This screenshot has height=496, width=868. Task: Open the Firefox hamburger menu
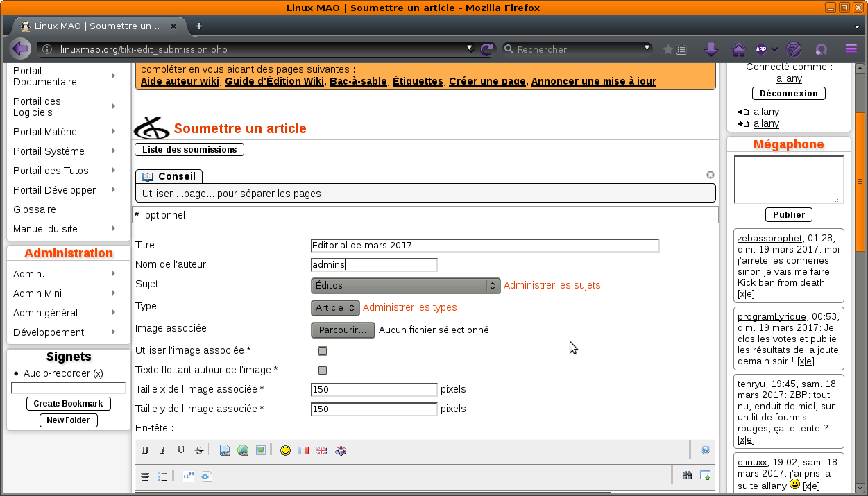pyautogui.click(x=851, y=49)
